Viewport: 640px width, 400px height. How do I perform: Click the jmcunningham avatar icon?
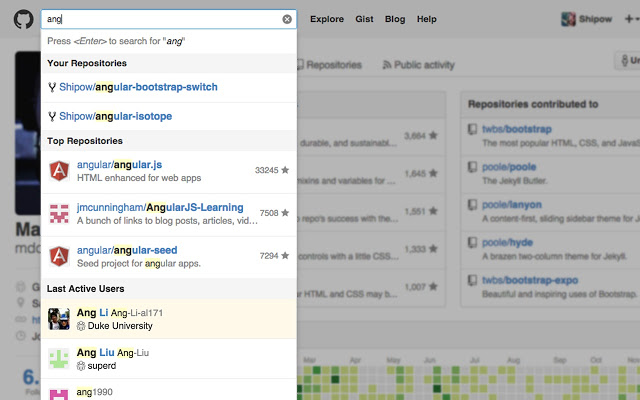pyautogui.click(x=59, y=213)
